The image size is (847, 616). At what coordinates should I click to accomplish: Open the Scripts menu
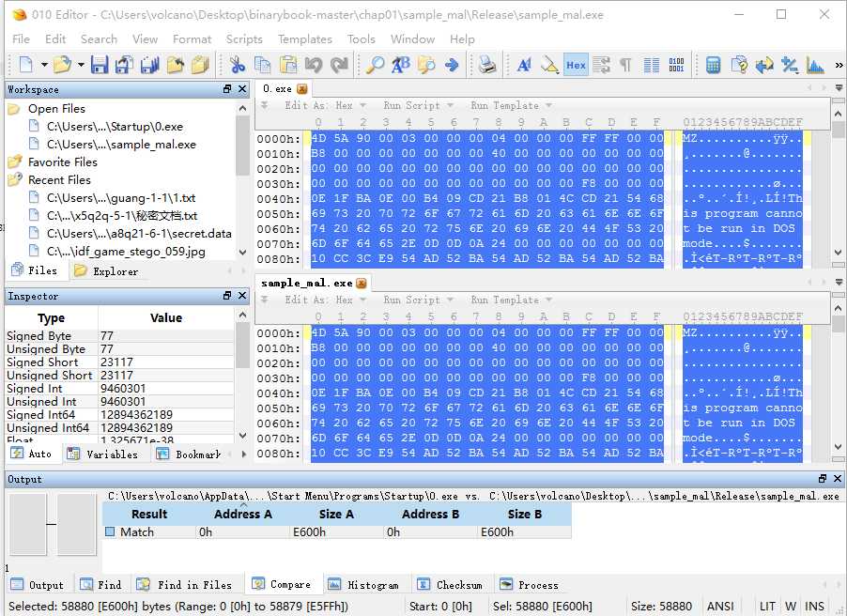tap(244, 38)
